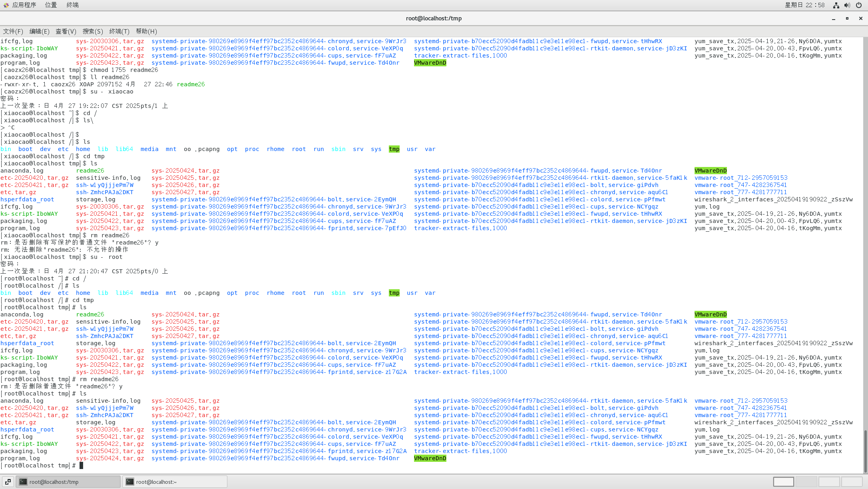Open the 文件(F) menu
The image size is (868, 489).
(13, 31)
